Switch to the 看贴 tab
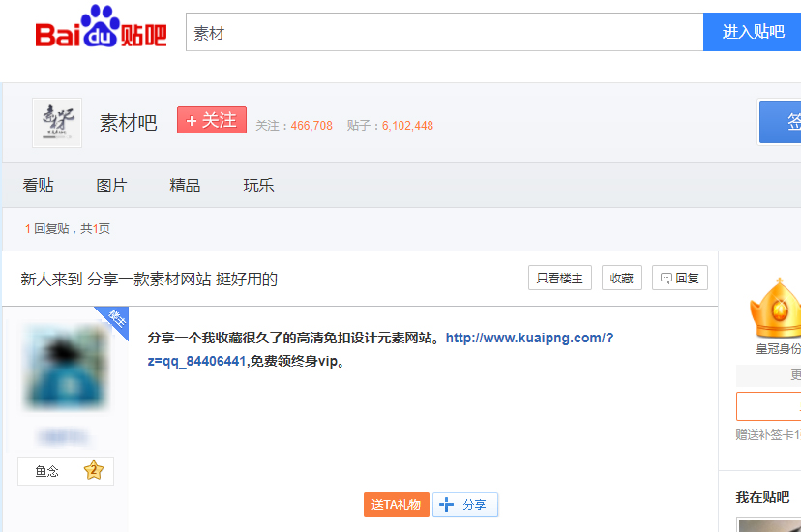 (x=39, y=186)
